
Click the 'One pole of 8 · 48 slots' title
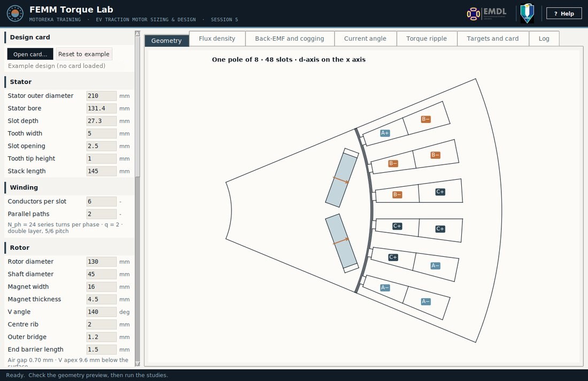pyautogui.click(x=289, y=59)
